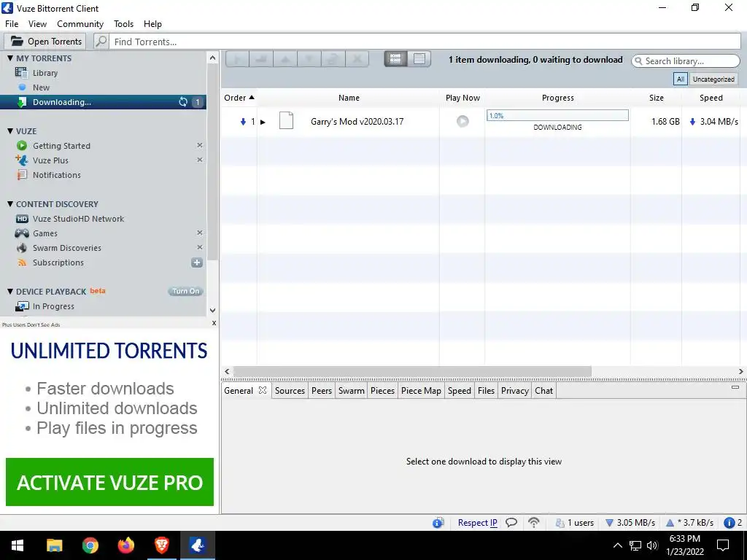
Task: Focus the Find Torrents search field
Action: 425,42
